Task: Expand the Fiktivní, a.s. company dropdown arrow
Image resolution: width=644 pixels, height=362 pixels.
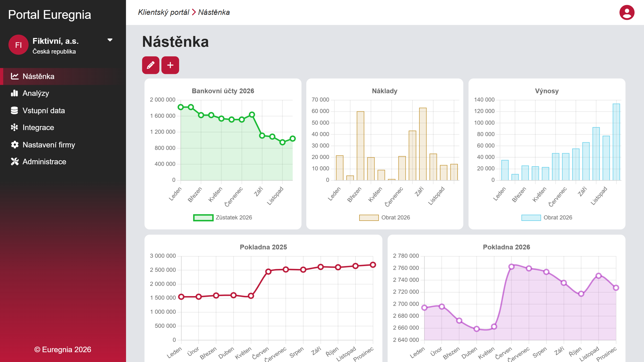Action: click(110, 40)
